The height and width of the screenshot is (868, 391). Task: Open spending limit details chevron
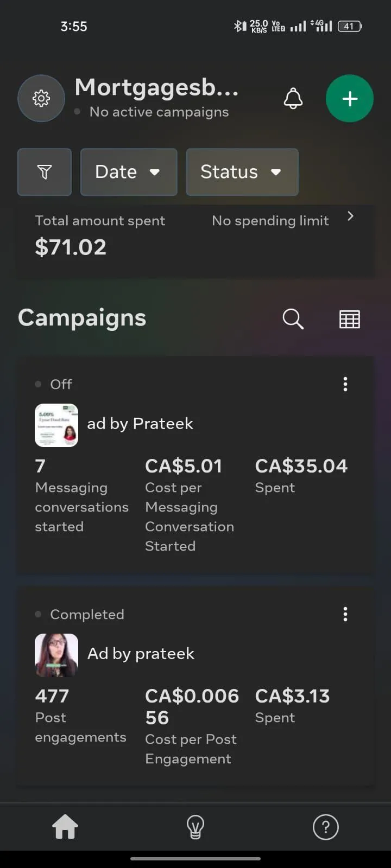[350, 216]
